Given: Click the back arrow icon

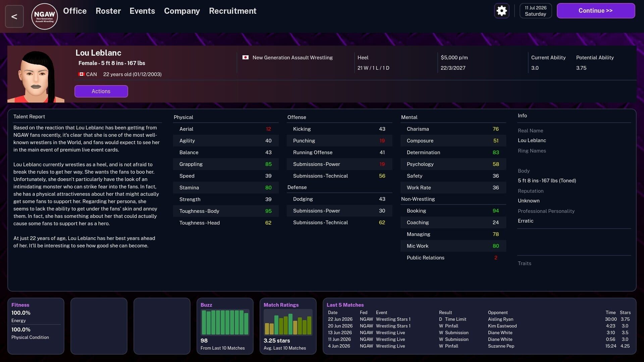Looking at the screenshot, I should point(14,16).
